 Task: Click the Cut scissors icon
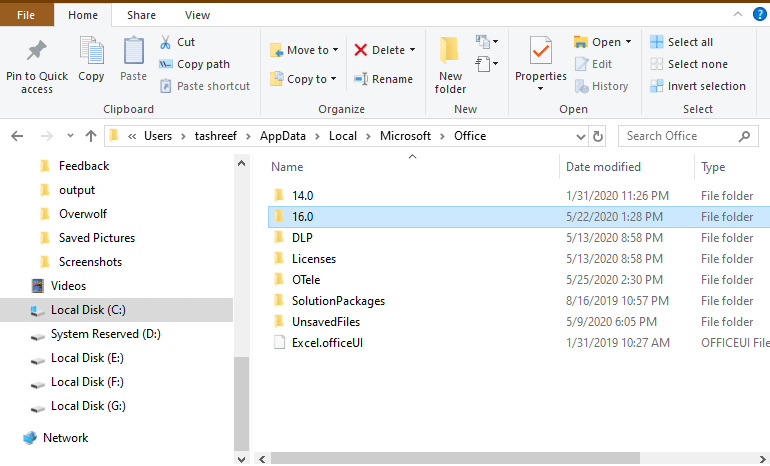click(x=165, y=42)
